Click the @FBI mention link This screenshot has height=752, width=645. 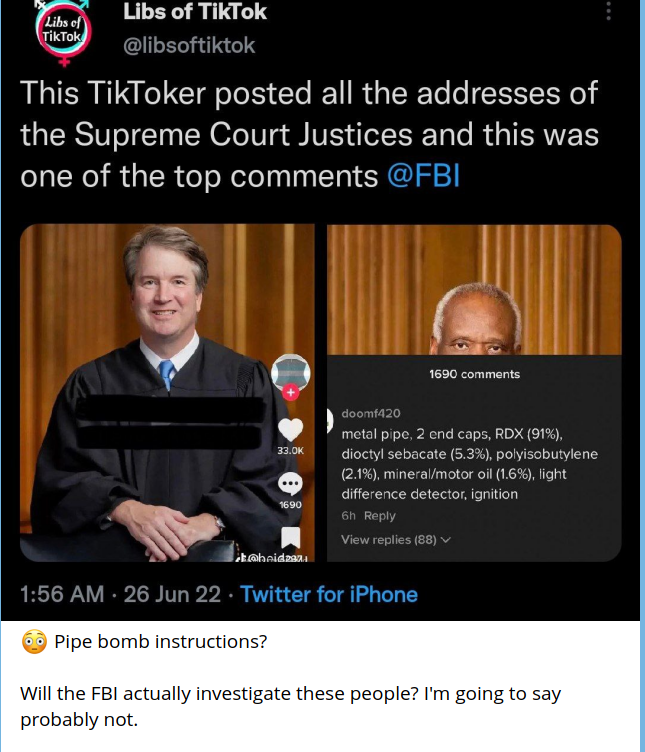click(423, 176)
